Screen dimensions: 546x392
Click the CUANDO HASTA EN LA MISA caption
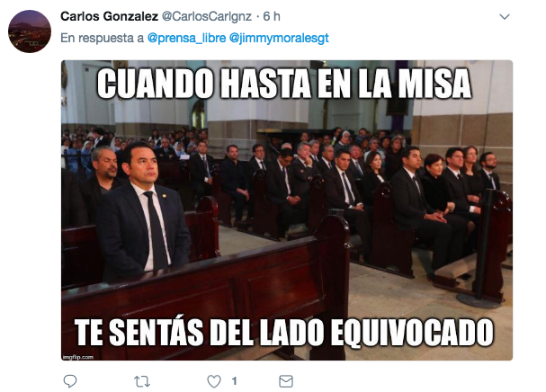(x=284, y=84)
